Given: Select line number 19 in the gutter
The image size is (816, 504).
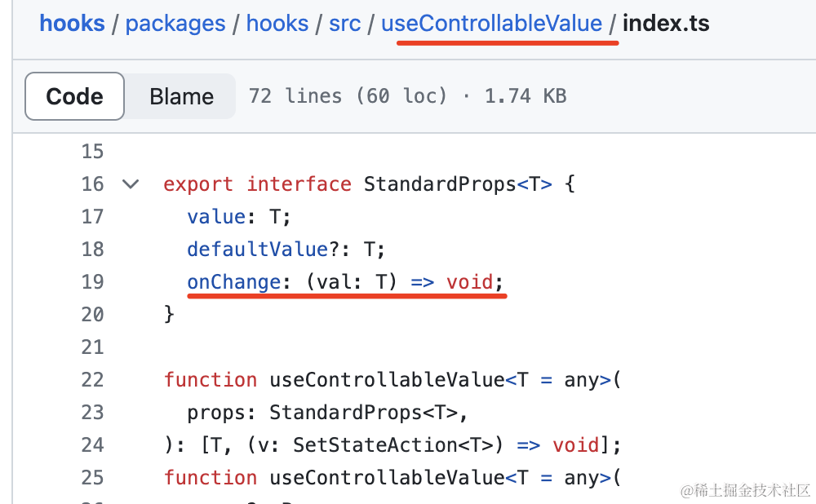Looking at the screenshot, I should [x=93, y=282].
